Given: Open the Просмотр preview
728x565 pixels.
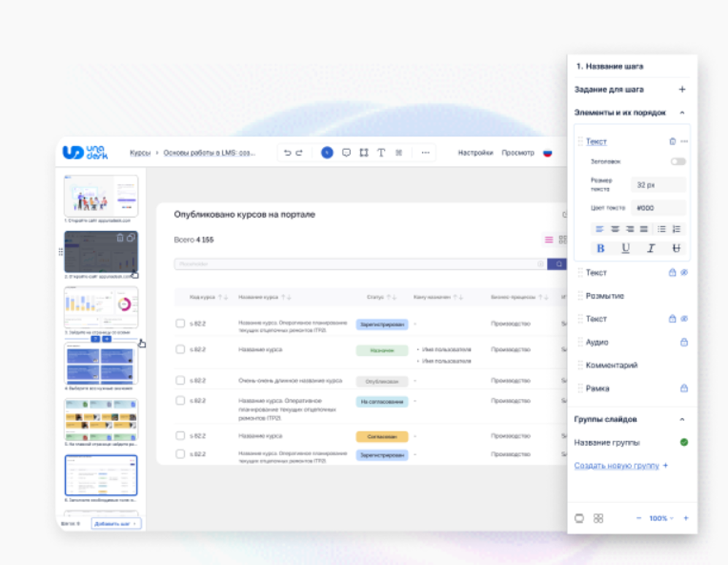Looking at the screenshot, I should tap(517, 153).
